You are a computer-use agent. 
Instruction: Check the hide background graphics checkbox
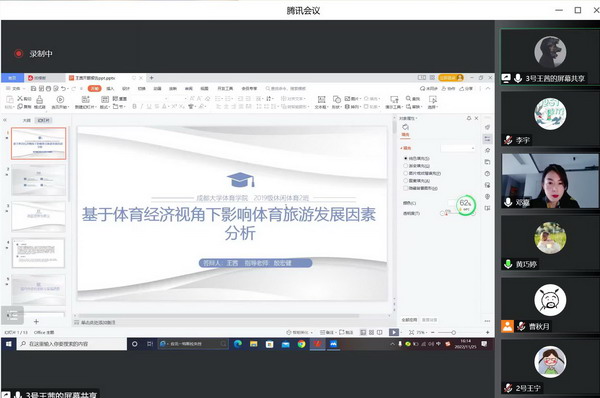[x=406, y=188]
